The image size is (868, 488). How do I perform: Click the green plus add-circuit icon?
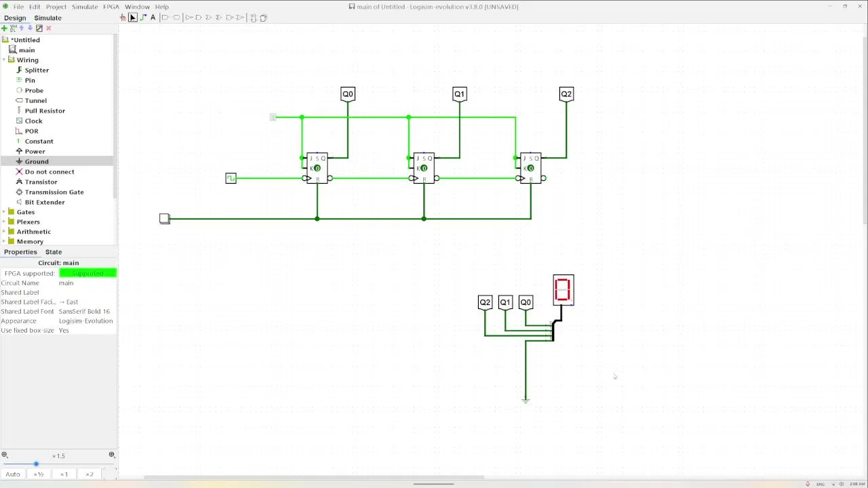pos(4,28)
